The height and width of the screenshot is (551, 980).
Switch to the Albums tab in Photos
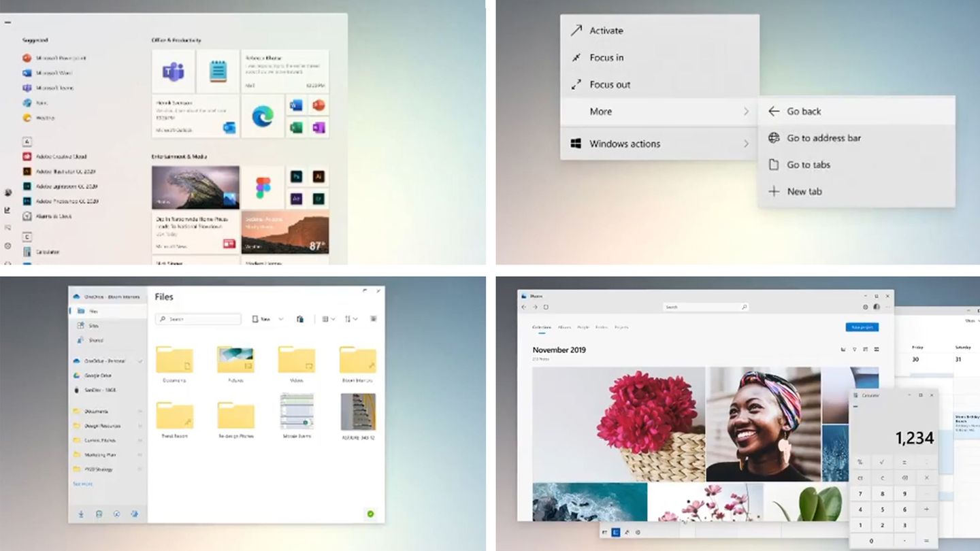pos(564,327)
